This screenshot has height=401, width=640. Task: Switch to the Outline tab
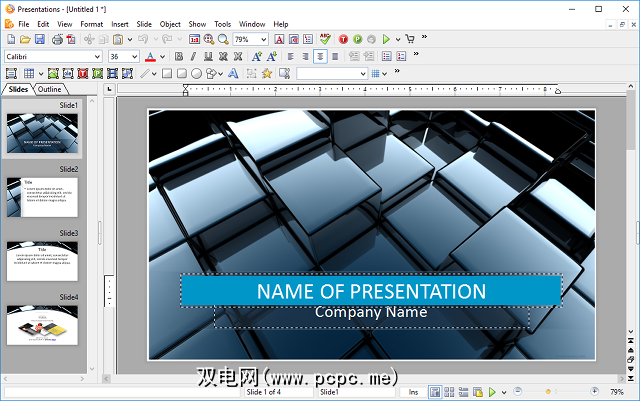pyautogui.click(x=50, y=89)
